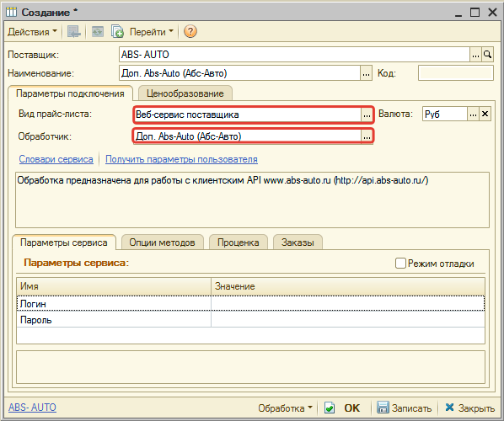Click the X to clear the Валюта field

(485, 114)
